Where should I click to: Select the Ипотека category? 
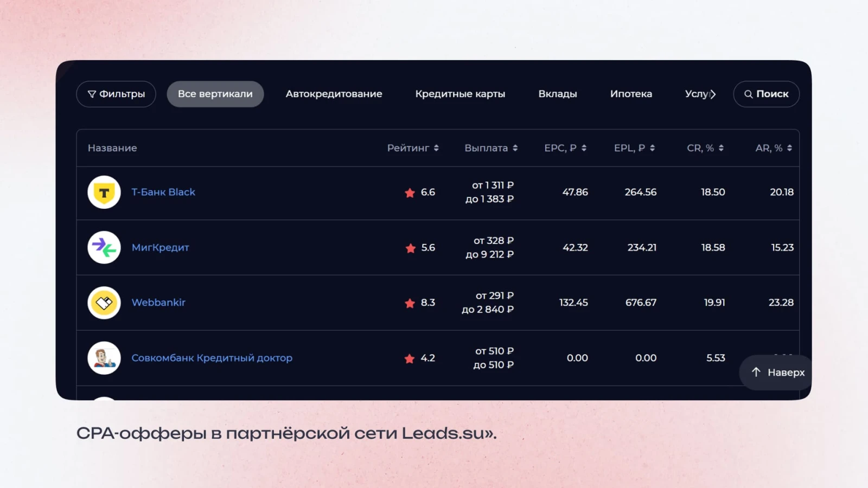tap(631, 94)
